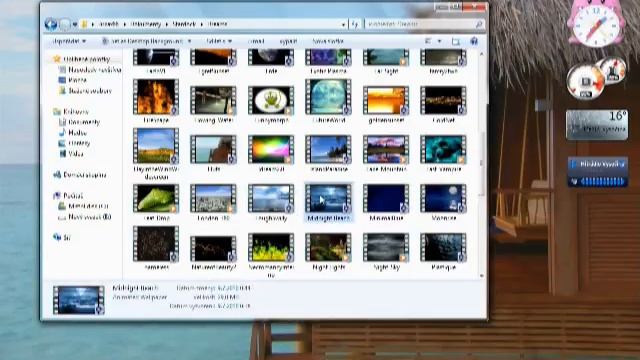
Task: Open the Sdílet s (Share with) menu
Action: 219,41
